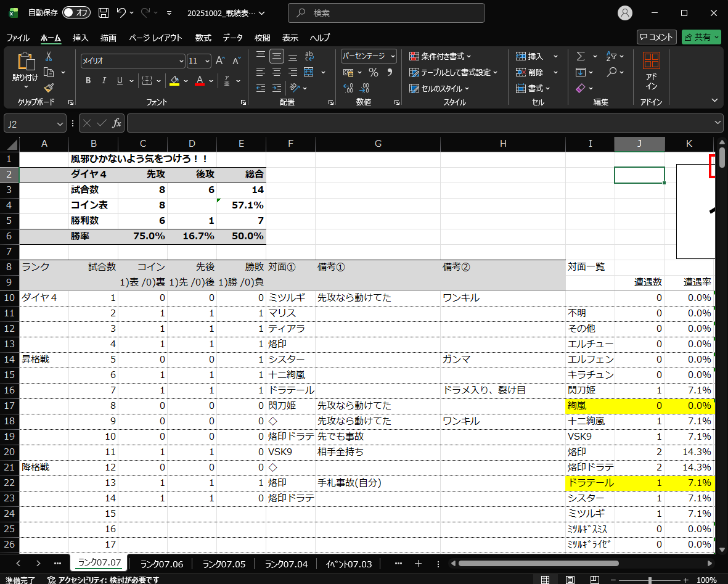The width and height of the screenshot is (728, 584).
Task: Open the font name dropdown メイリオ
Action: [x=181, y=61]
